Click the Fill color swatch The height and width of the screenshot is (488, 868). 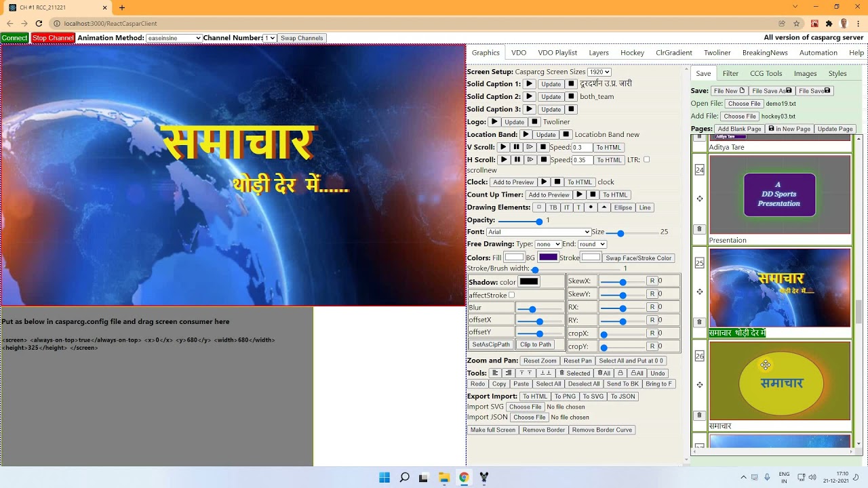[x=514, y=258]
